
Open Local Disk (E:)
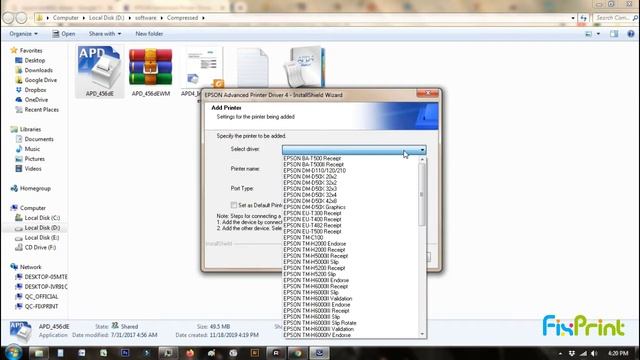[x=42, y=238]
